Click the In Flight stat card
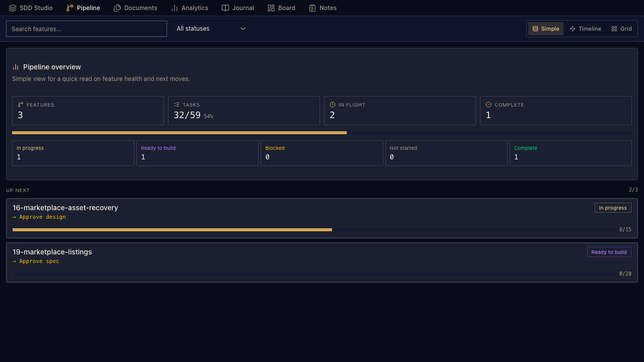 click(x=400, y=111)
